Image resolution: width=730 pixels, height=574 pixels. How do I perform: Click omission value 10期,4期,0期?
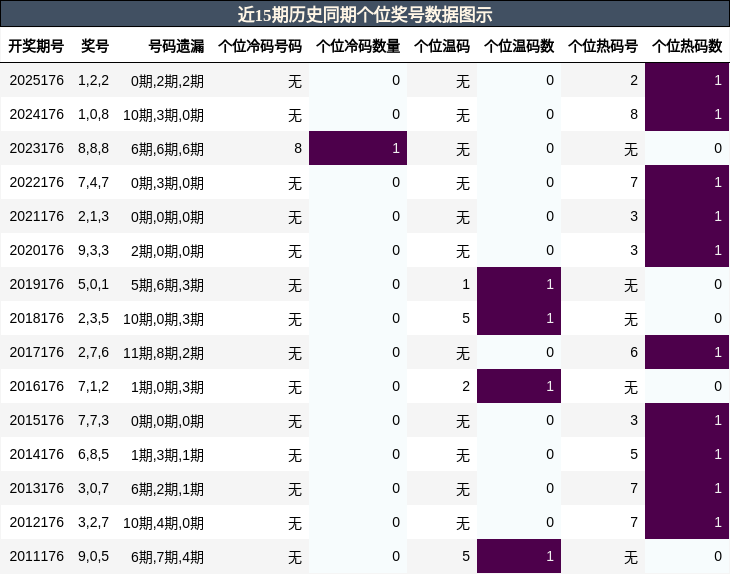(163, 523)
